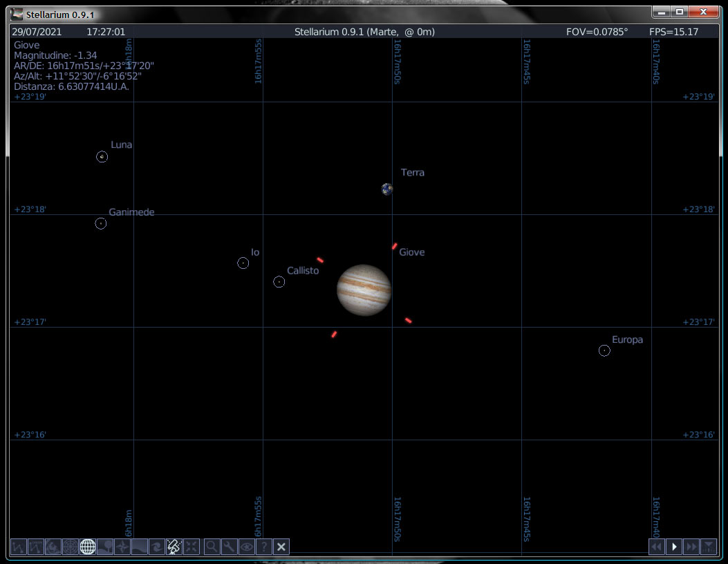
Task: Select the Ganimede moon marker
Action: coord(101,224)
